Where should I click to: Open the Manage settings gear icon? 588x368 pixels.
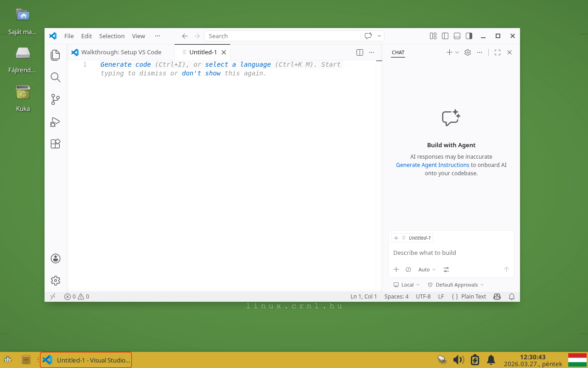[x=55, y=280]
